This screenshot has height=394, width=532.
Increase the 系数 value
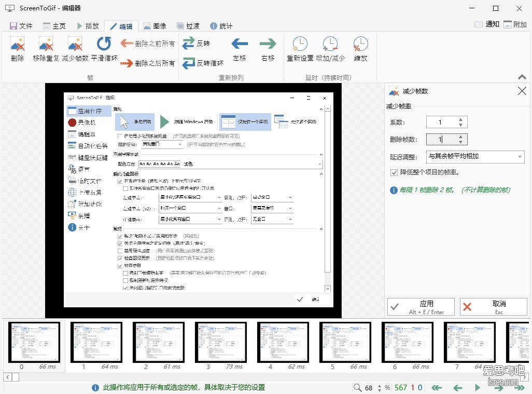(x=460, y=119)
